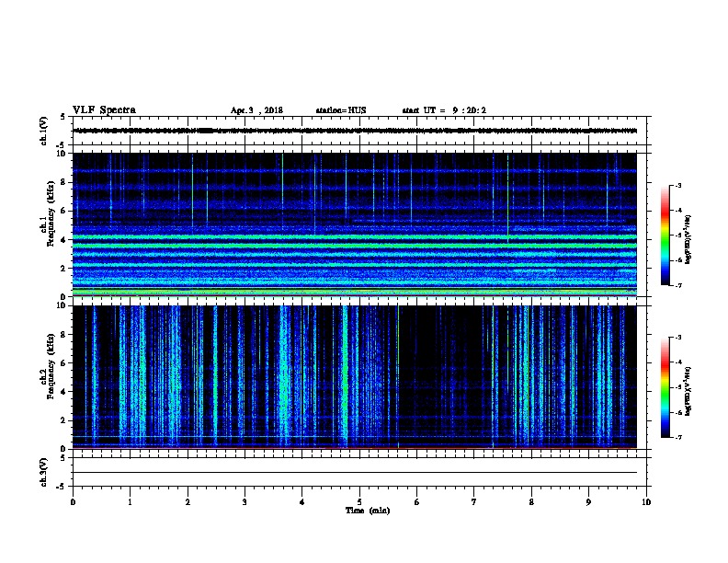
Task: Click the "ch.1 Frequency (kHz)" axis label
Action: [x=48, y=213]
